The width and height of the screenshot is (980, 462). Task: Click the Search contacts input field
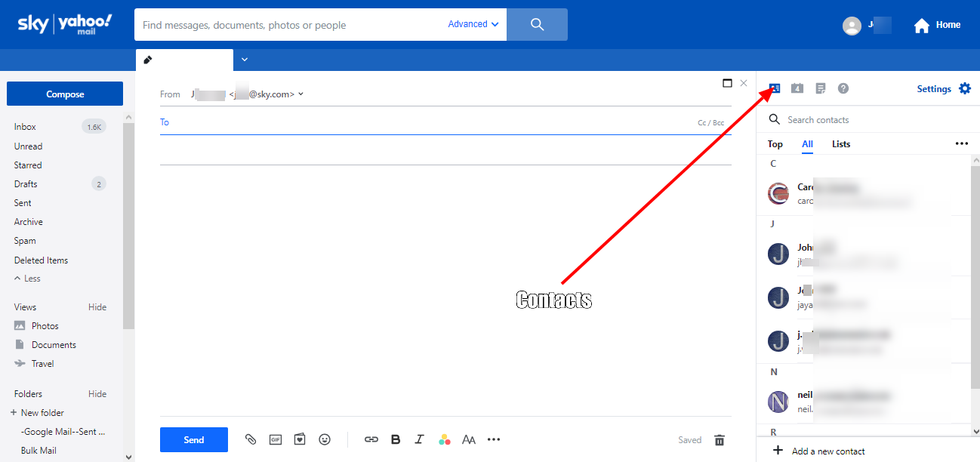[x=831, y=119]
